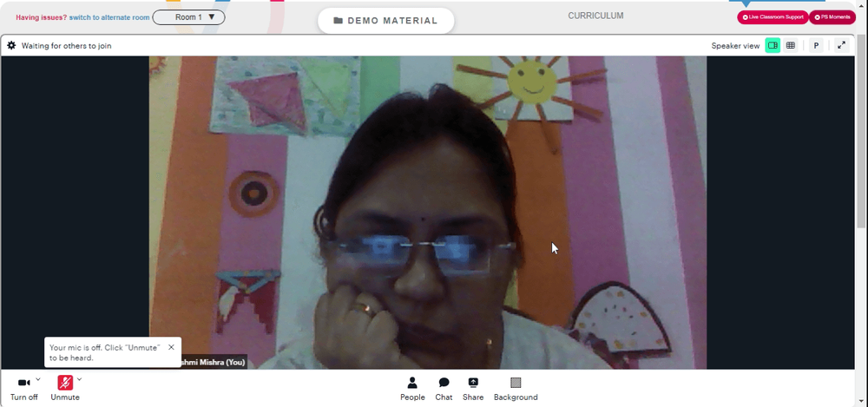Switch to grid view layout
This screenshot has width=868, height=407.
click(791, 45)
